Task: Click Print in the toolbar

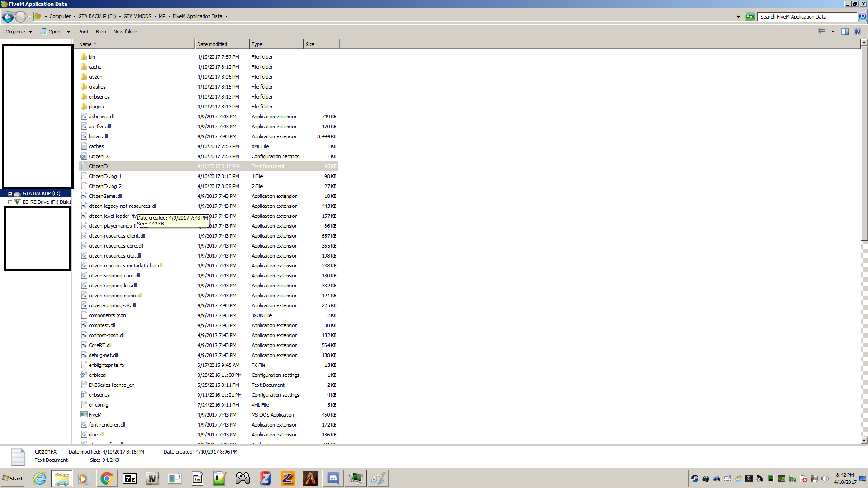Action: [x=83, y=32]
